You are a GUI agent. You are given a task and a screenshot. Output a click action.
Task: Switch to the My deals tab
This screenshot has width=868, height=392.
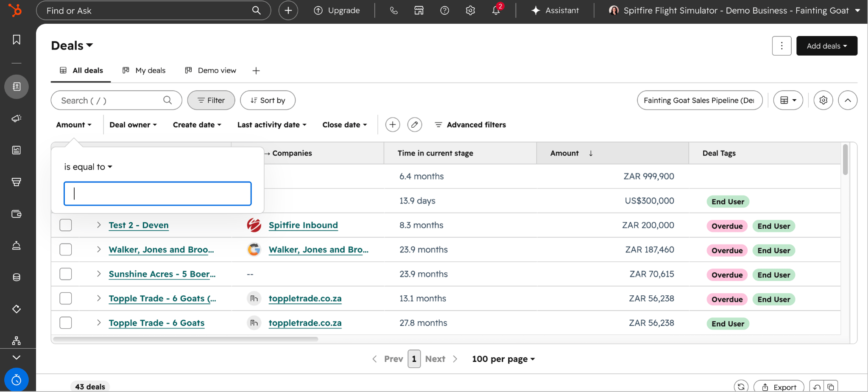point(144,70)
